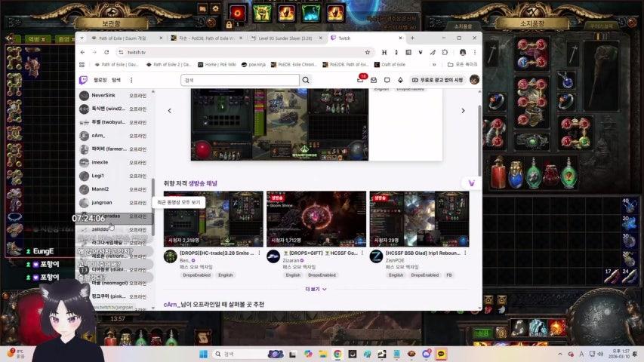Screen dimensions: 644x362
Task: Open Chrome three-dot settings menu
Action: coord(475,52)
